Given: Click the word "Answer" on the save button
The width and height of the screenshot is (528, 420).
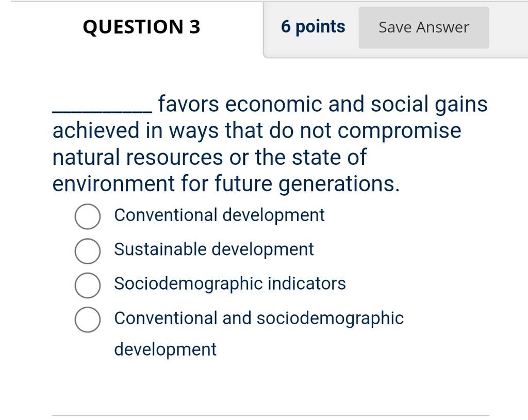Looking at the screenshot, I should tap(442, 28).
